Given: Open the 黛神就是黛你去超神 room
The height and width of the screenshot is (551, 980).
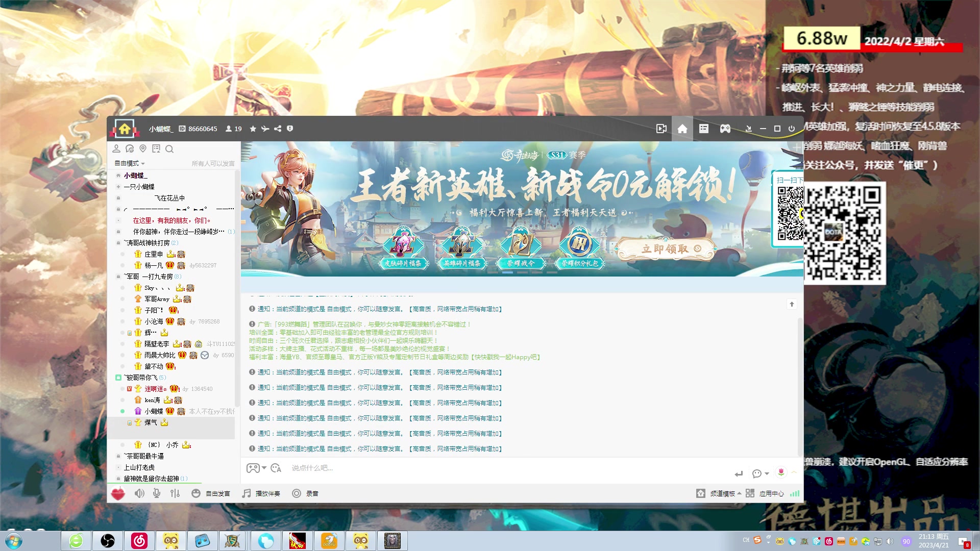Looking at the screenshot, I should (151, 479).
